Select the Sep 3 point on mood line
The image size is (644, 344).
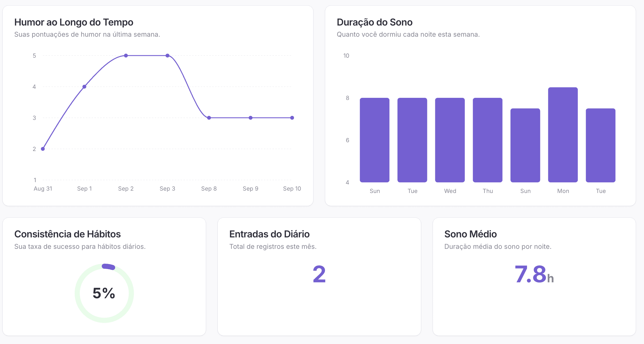click(168, 56)
